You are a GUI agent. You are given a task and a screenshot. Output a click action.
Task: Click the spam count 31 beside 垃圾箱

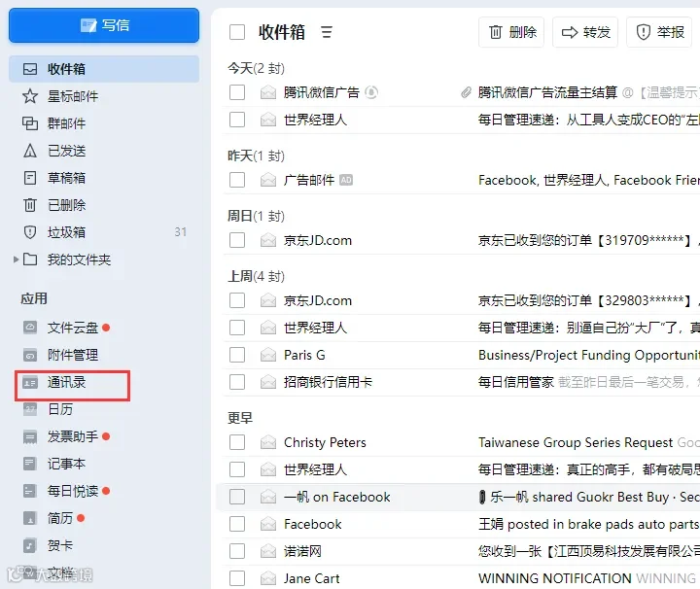coord(181,232)
